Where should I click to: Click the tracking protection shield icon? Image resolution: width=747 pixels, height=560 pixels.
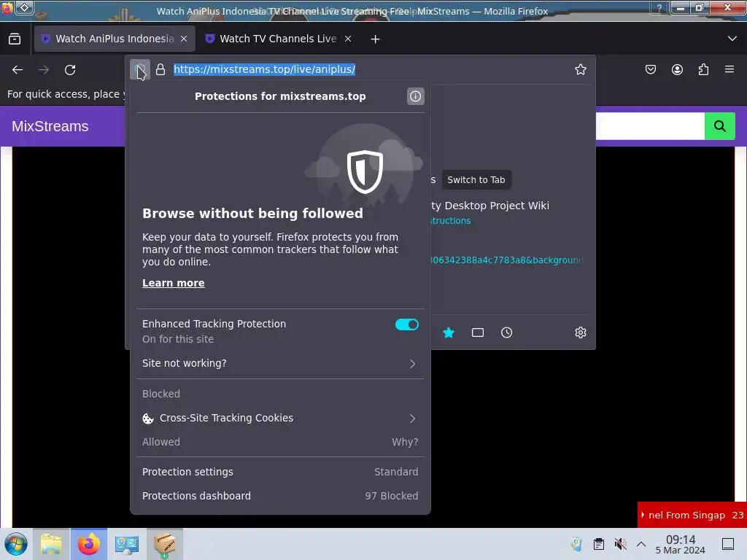tap(139, 69)
